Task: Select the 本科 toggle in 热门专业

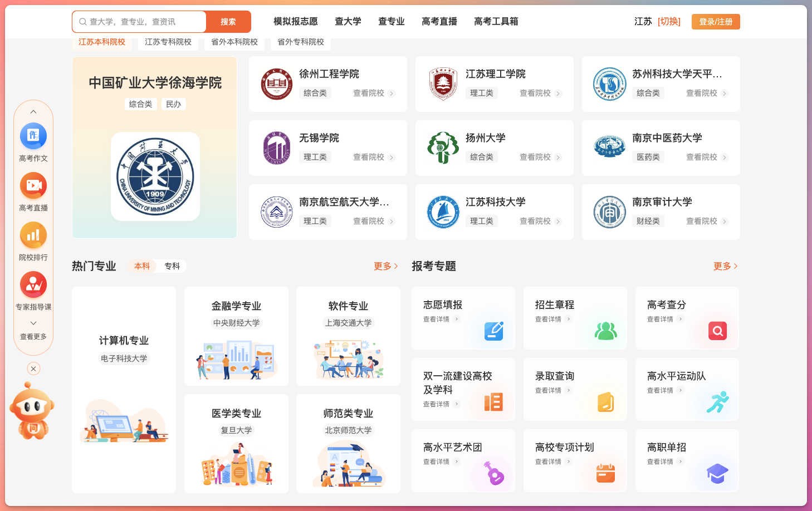Action: click(142, 266)
